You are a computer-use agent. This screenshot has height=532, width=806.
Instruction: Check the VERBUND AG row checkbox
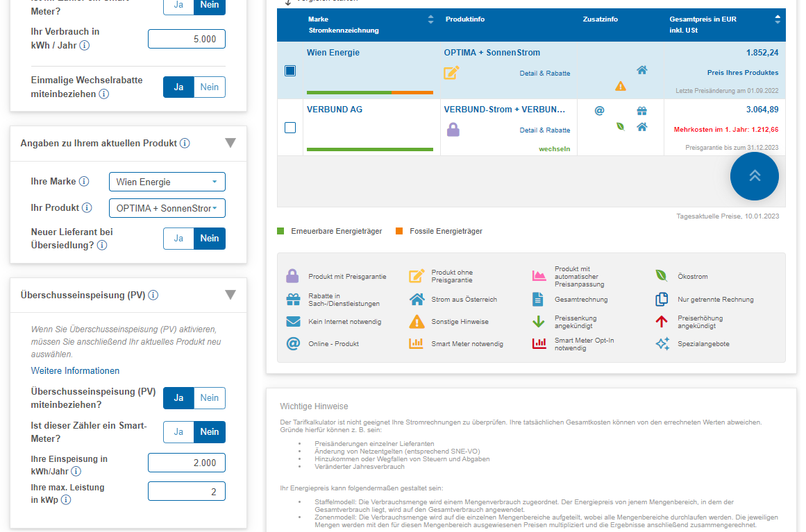point(290,128)
